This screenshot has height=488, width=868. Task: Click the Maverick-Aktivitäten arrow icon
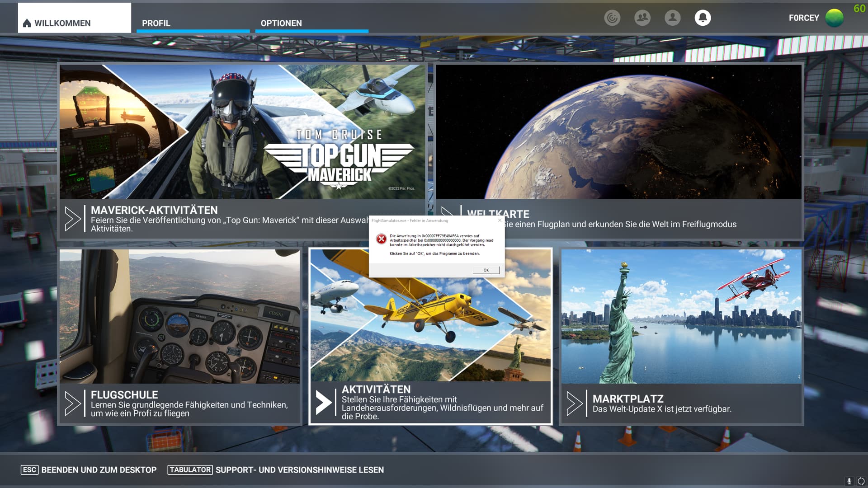[x=72, y=219]
